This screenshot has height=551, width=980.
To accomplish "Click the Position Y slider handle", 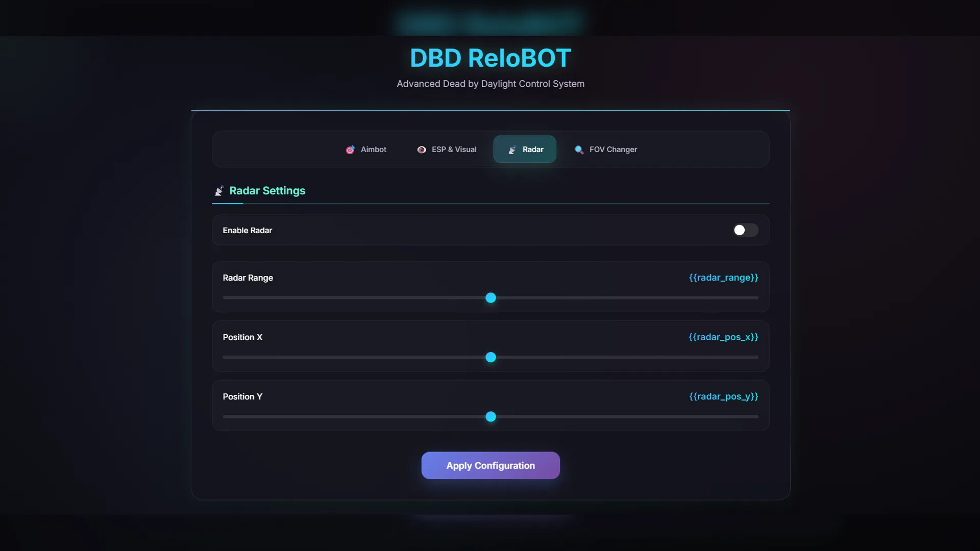I will tap(491, 417).
